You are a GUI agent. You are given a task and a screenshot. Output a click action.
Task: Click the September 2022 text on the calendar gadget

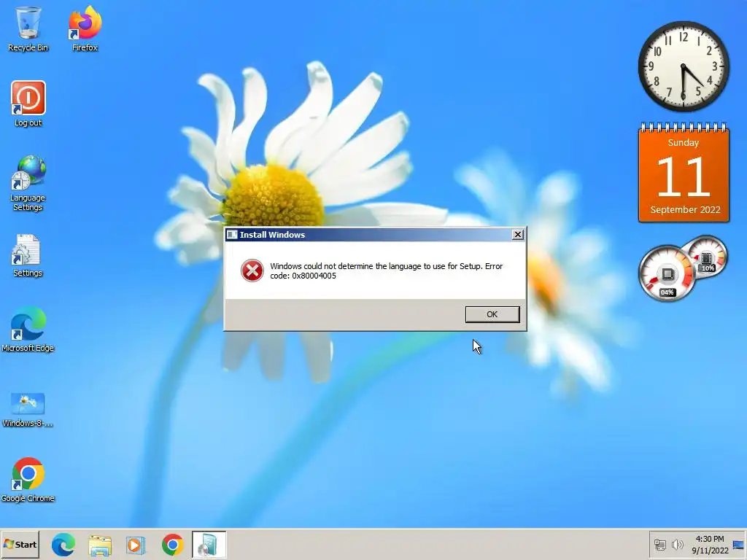[x=685, y=209]
